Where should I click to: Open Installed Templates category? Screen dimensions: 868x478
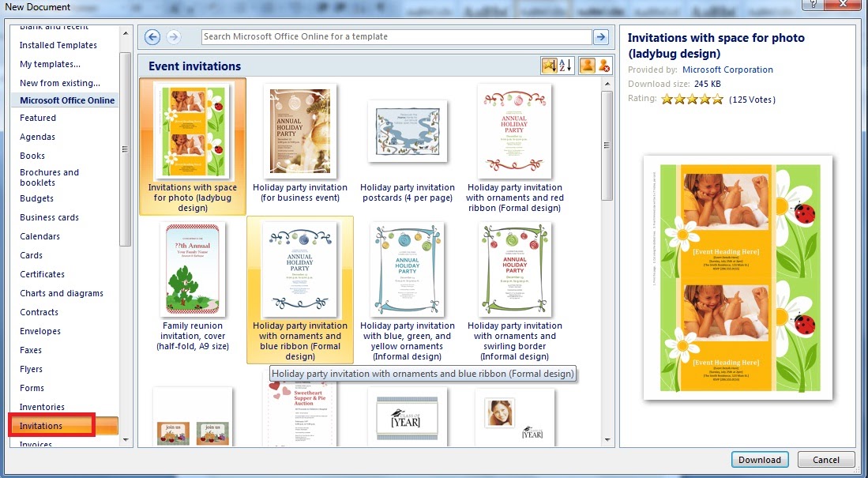58,45
